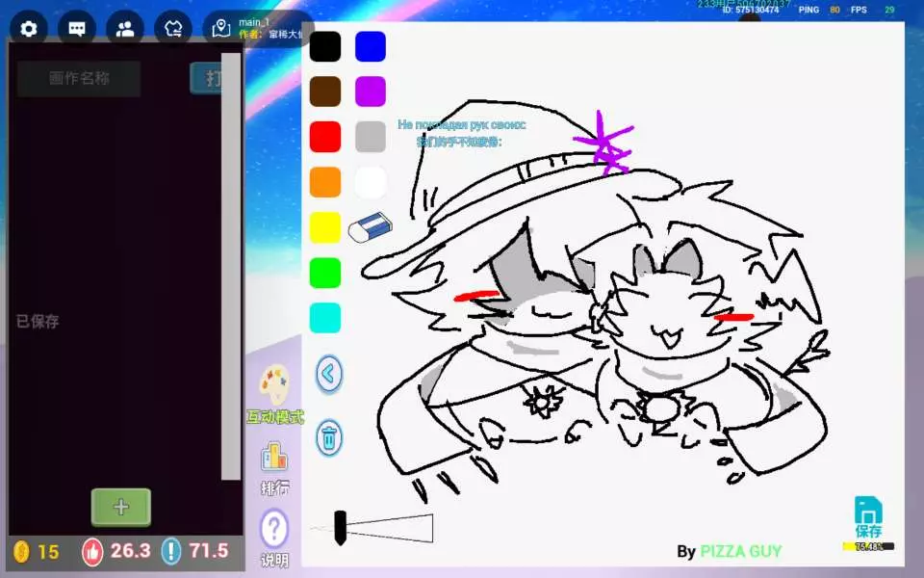Click the coin count 15
The image size is (924, 578).
[48, 552]
